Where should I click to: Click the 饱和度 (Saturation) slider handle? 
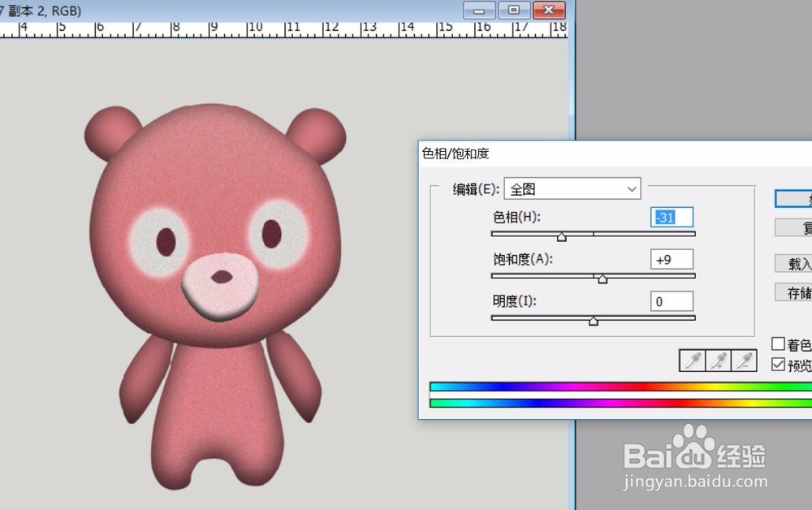pos(603,279)
